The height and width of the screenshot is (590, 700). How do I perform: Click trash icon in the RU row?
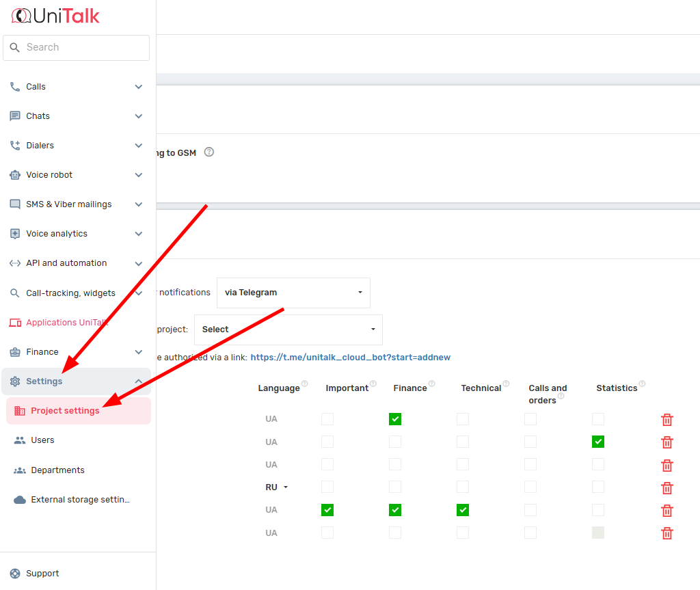(667, 488)
